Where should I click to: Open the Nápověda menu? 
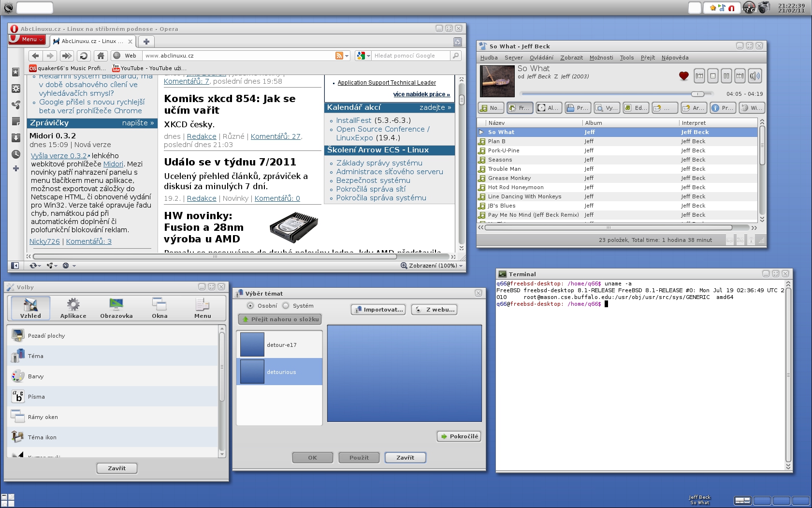point(675,58)
